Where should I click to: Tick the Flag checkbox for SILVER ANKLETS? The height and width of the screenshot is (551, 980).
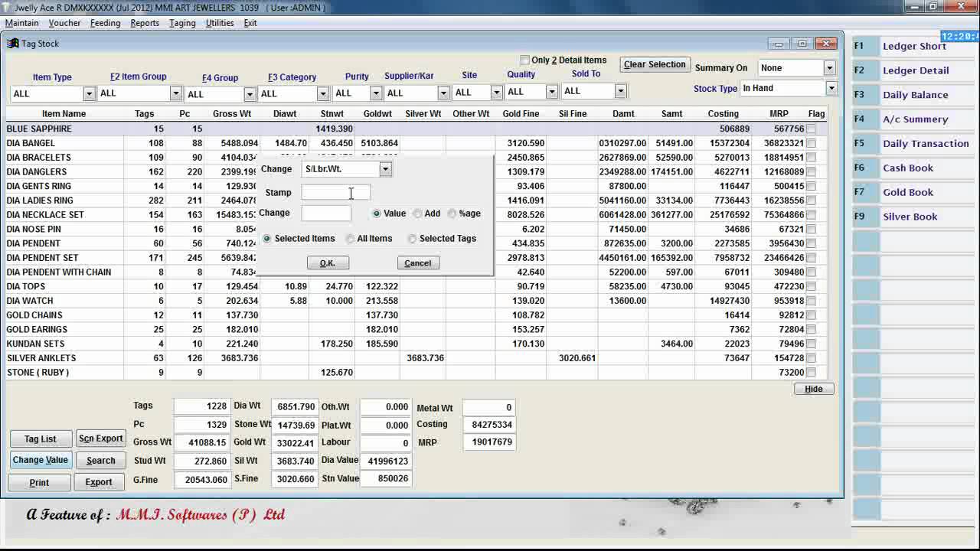pyautogui.click(x=812, y=358)
